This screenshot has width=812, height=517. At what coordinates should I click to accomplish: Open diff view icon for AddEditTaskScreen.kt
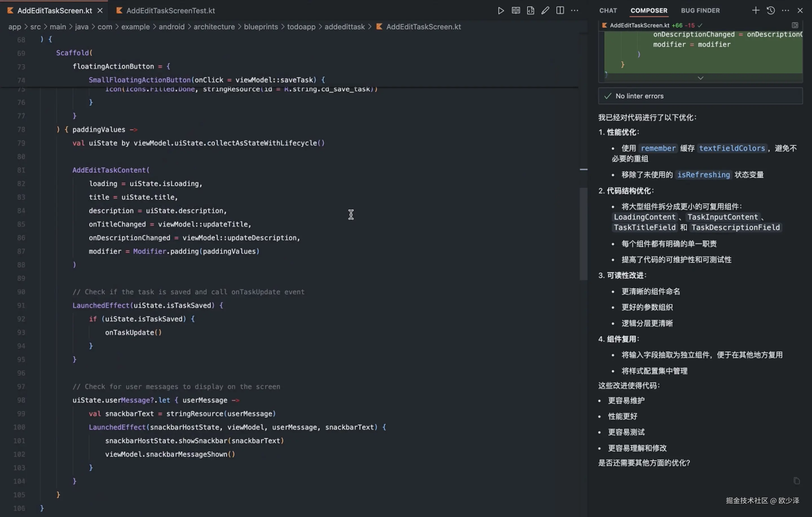click(x=795, y=25)
